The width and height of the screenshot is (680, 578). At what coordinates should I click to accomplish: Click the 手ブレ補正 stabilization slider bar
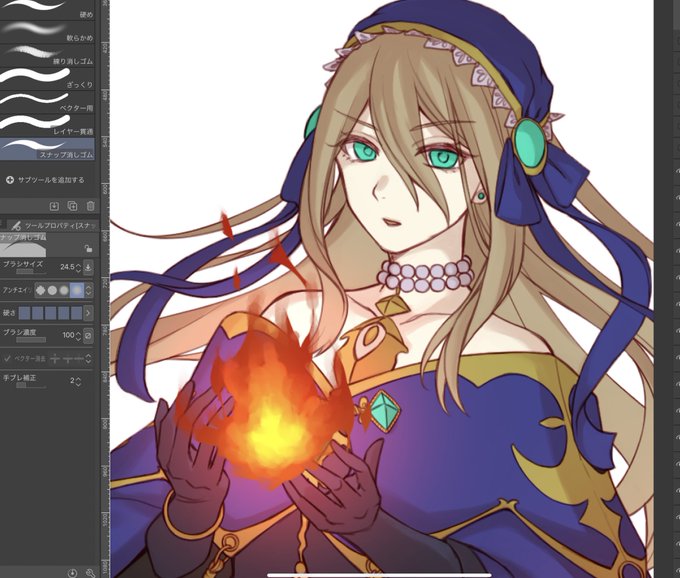(31, 385)
